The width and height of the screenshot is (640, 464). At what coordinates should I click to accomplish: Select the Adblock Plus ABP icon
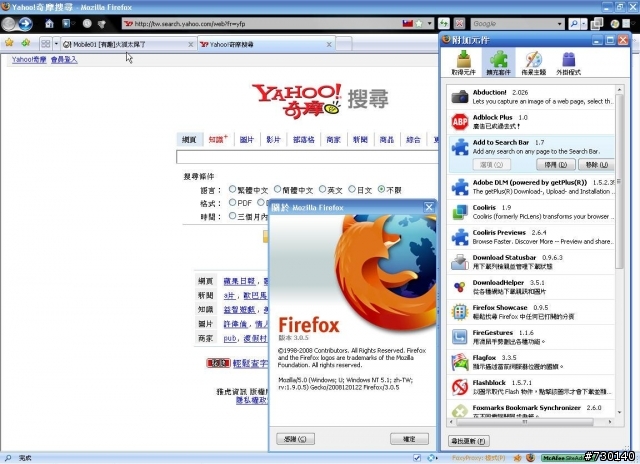(460, 122)
